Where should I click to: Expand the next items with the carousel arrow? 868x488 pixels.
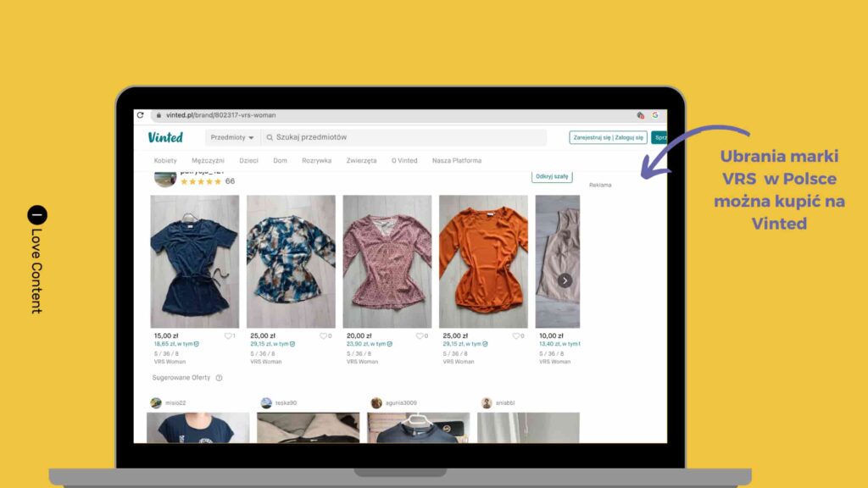click(x=565, y=280)
